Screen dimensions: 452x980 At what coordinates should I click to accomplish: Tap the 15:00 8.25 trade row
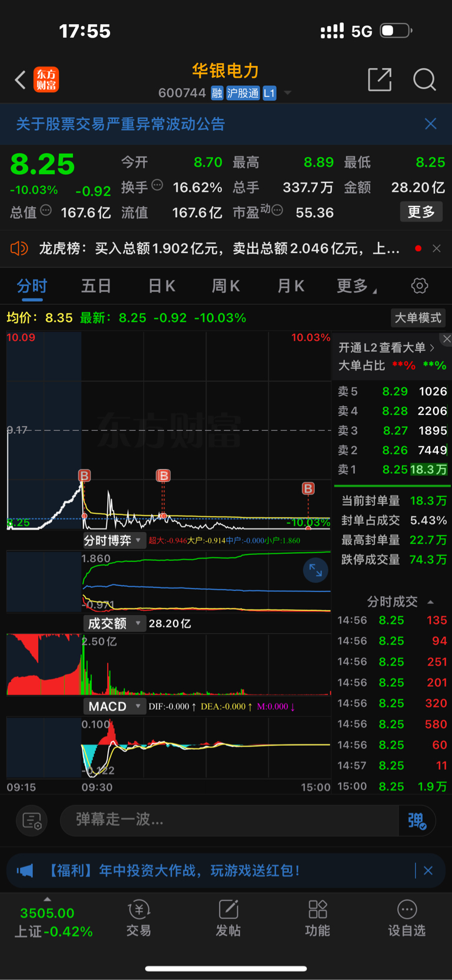click(x=392, y=786)
